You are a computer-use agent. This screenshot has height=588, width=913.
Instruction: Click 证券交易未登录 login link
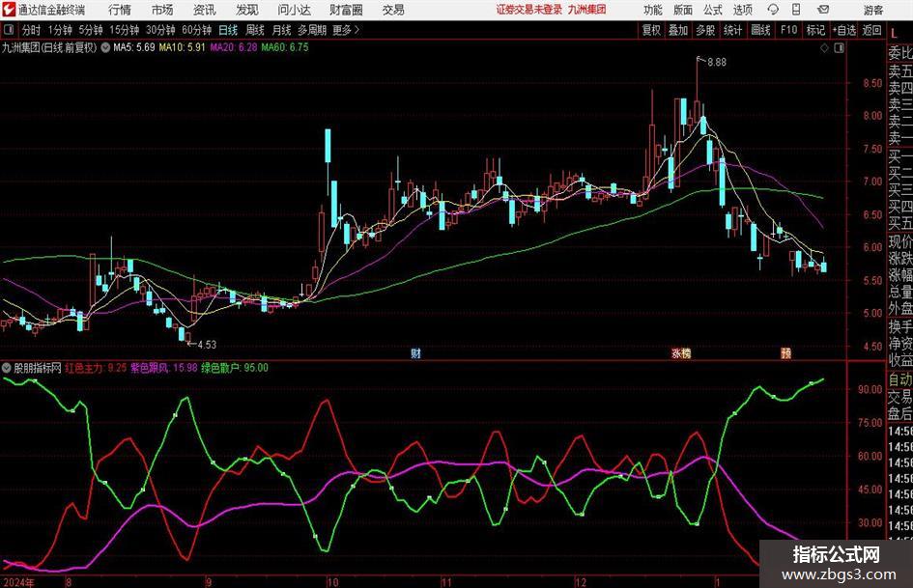pyautogui.click(x=529, y=10)
